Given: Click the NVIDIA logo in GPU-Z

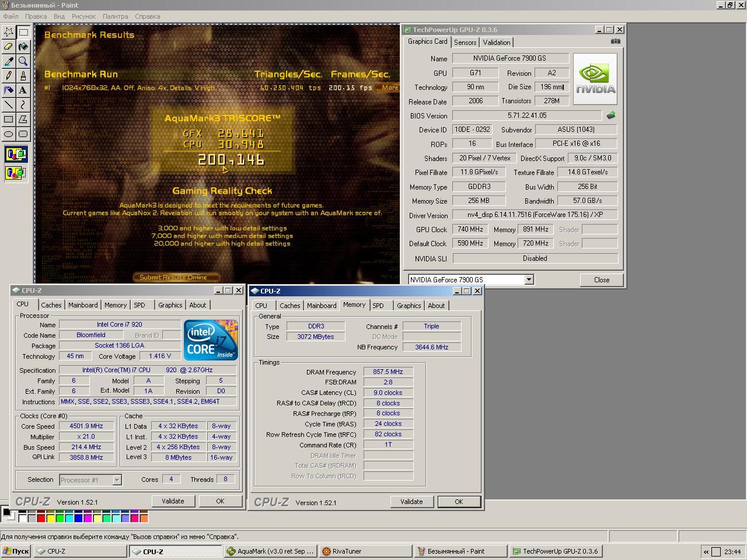Looking at the screenshot, I should (x=595, y=79).
